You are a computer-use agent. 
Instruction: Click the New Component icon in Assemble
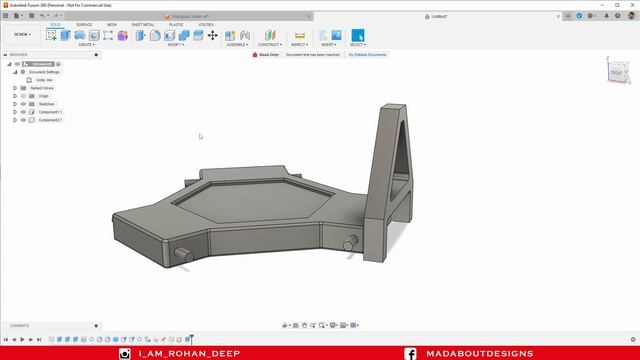pos(230,36)
